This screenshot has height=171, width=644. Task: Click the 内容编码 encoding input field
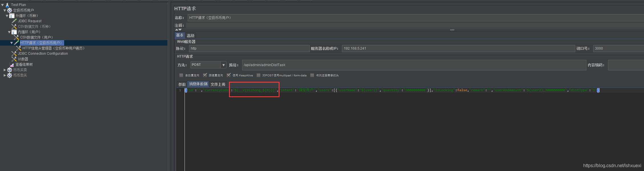(x=626, y=65)
